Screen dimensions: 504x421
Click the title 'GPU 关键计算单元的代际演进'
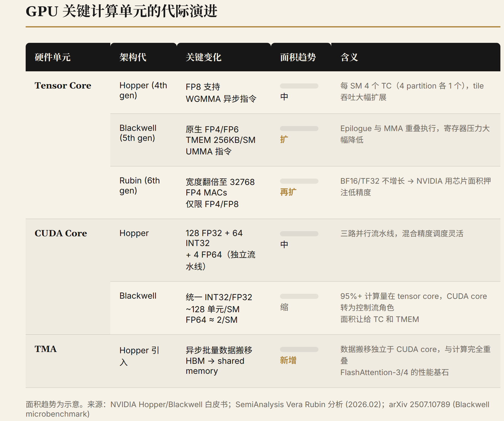[x=122, y=12]
